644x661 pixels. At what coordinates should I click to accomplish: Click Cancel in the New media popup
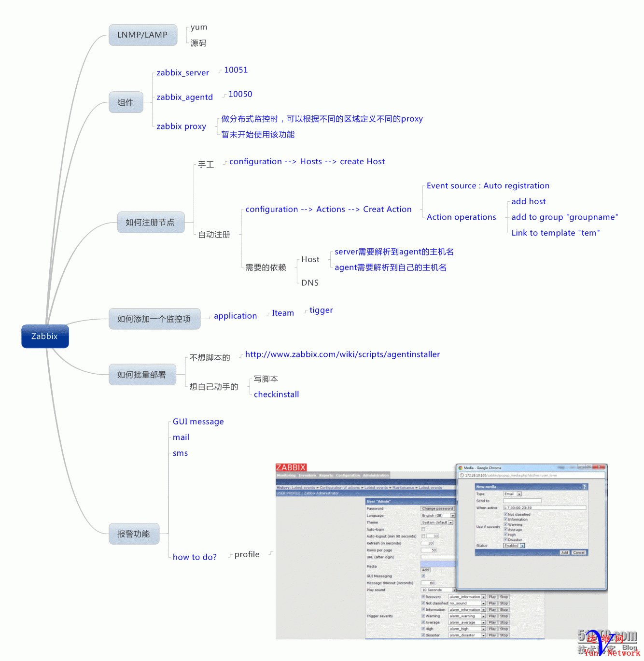[x=579, y=553]
